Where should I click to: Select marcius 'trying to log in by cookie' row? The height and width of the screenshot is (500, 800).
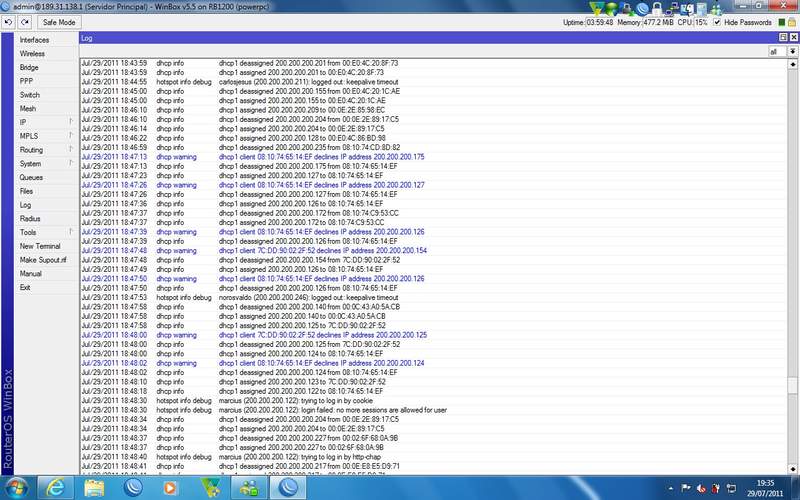point(434,401)
